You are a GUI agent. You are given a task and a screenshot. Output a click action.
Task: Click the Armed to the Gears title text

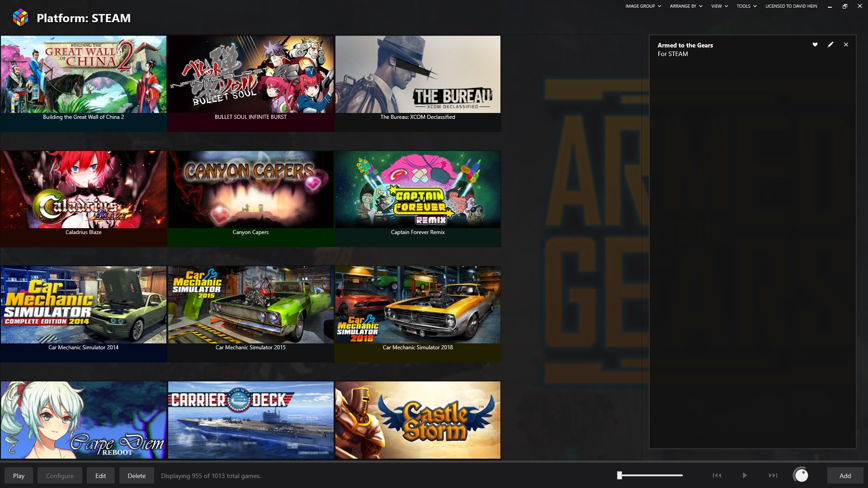coord(685,45)
